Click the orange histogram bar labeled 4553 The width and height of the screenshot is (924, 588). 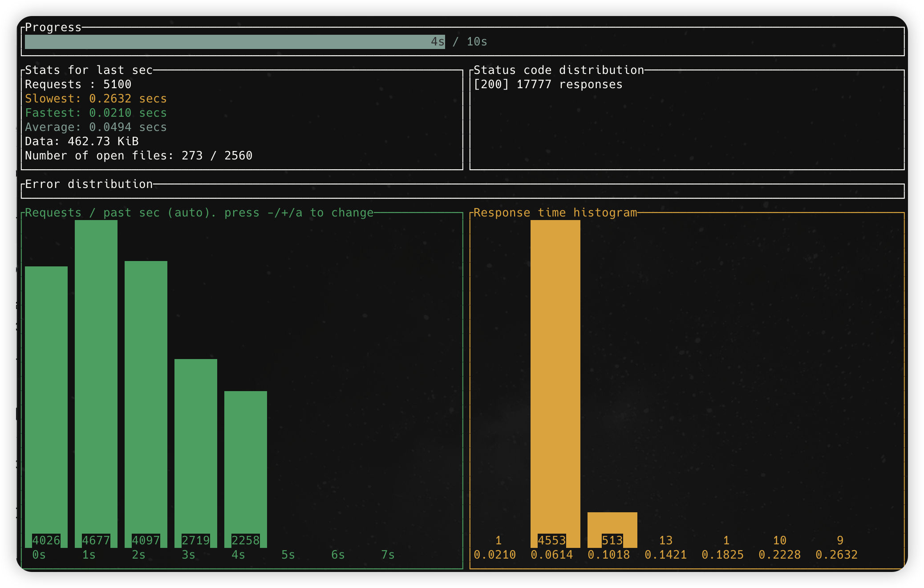(x=555, y=379)
